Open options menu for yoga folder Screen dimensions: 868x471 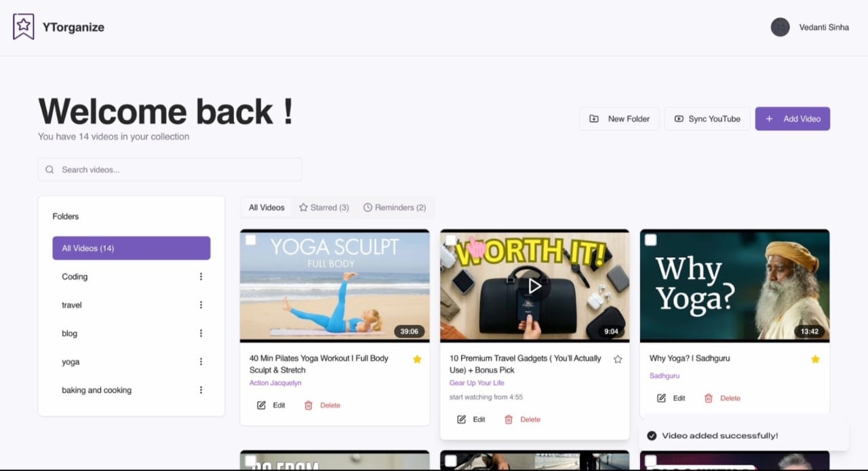[201, 362]
